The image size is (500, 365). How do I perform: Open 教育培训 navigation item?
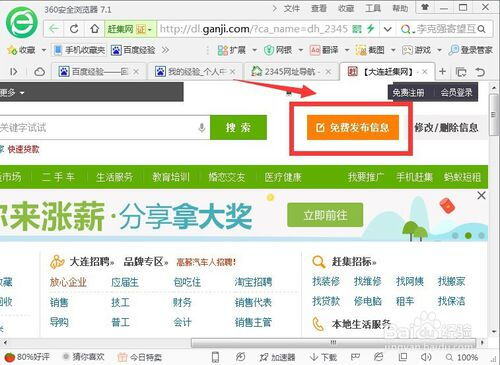171,177
